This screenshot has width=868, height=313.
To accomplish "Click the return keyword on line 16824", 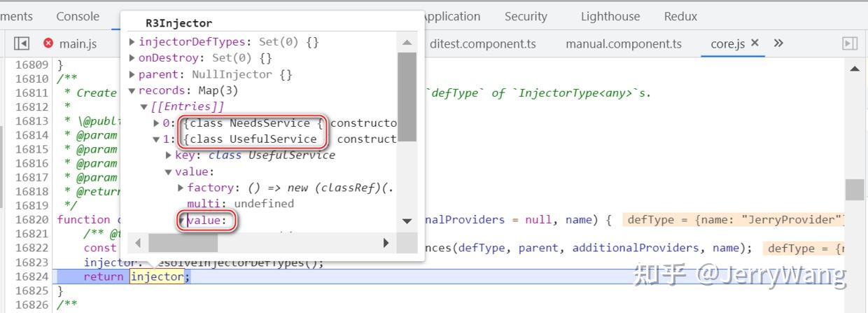I will (x=104, y=277).
